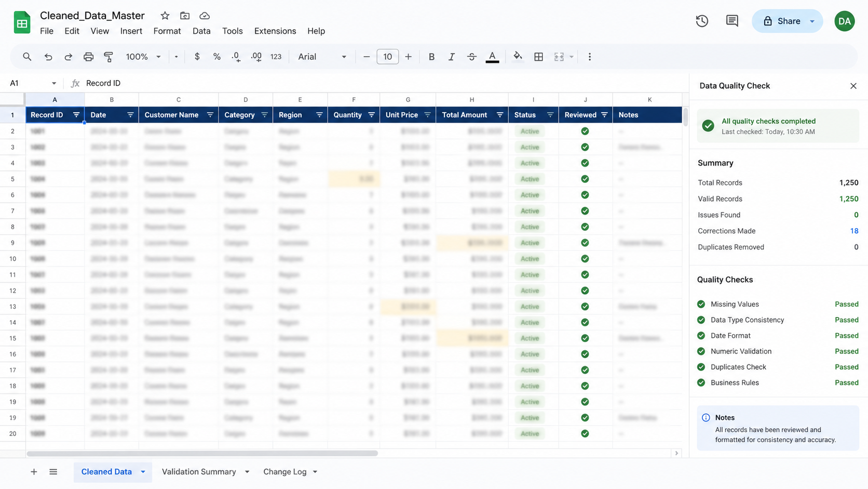Open the Data menu
Screen dimensions: 868x489
tap(201, 31)
